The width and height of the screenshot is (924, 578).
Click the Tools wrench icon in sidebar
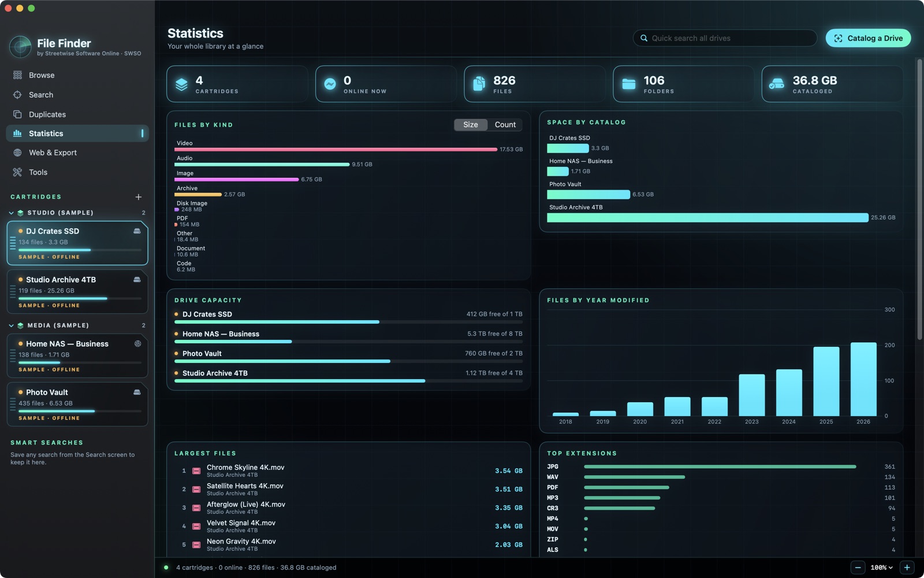17,172
